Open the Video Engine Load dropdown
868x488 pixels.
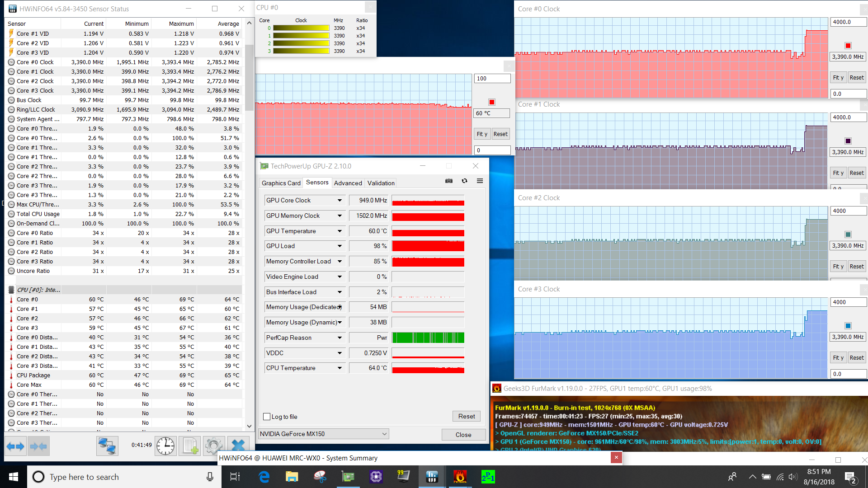(x=340, y=277)
